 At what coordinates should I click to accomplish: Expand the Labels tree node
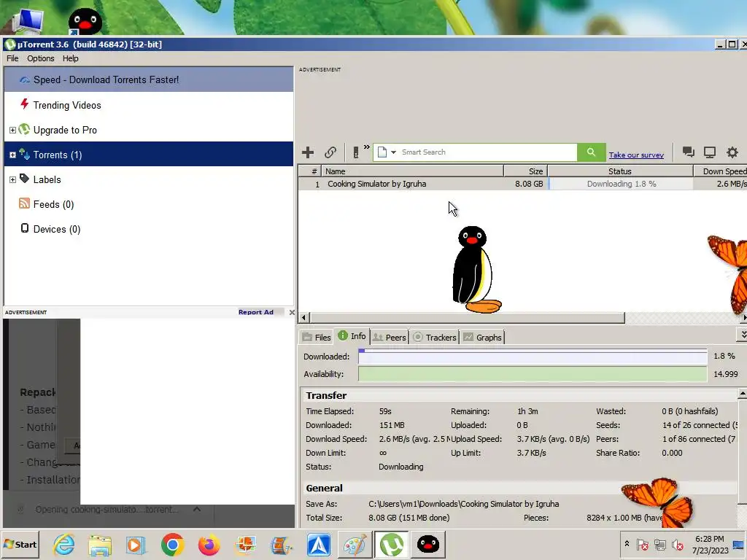point(13,179)
